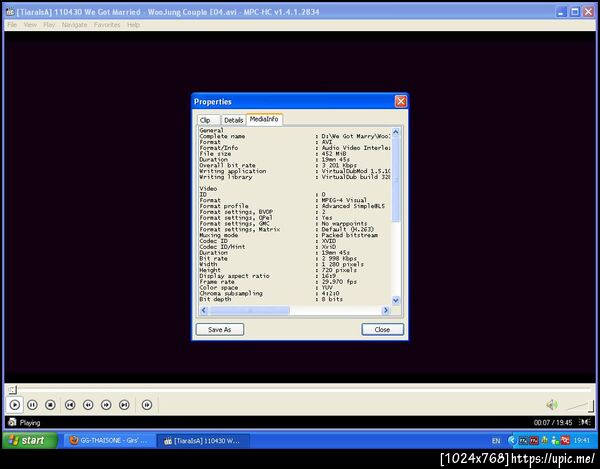Click the horizontal scrollbar thumb in MediaInfo
Viewport: 600px width, 469px height.
click(249, 310)
